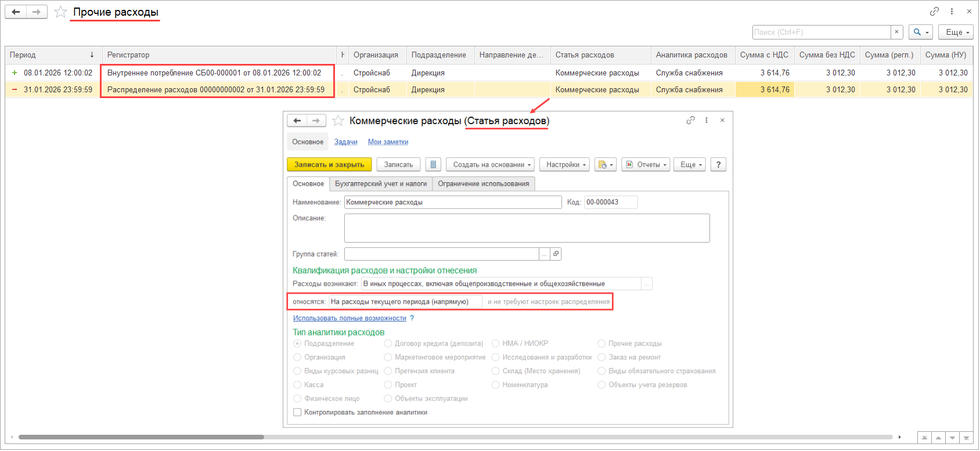Switch to the Бухгалтерский учет и налоги tab

coord(381,184)
